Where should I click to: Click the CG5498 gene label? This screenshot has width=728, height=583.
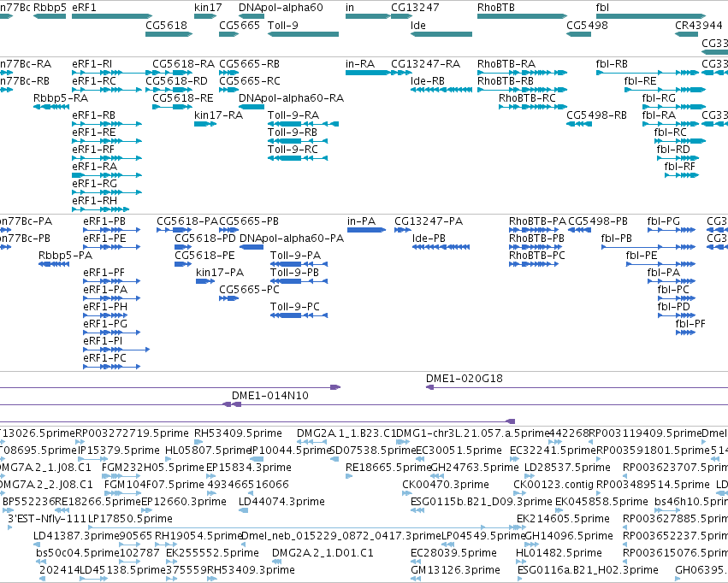(x=587, y=26)
